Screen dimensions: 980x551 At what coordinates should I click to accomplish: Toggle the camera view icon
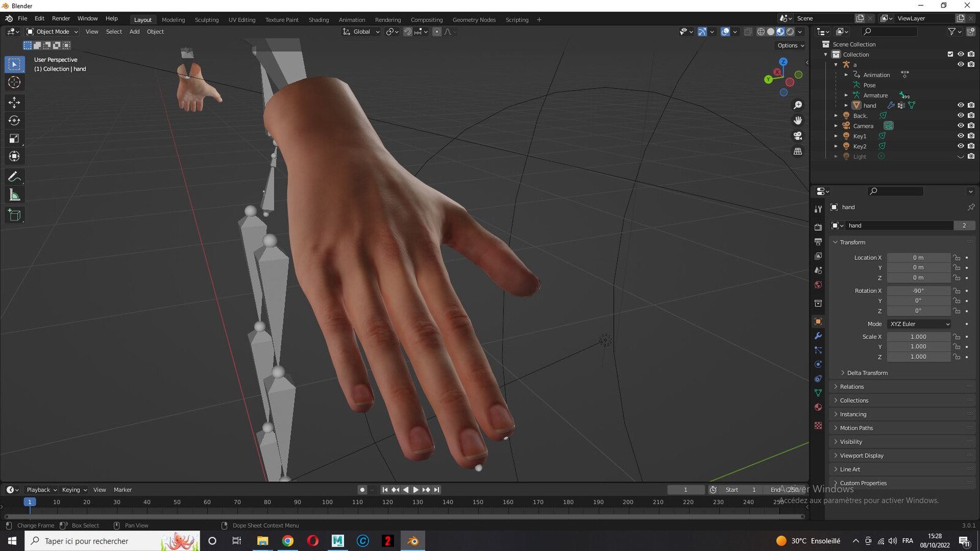point(797,136)
